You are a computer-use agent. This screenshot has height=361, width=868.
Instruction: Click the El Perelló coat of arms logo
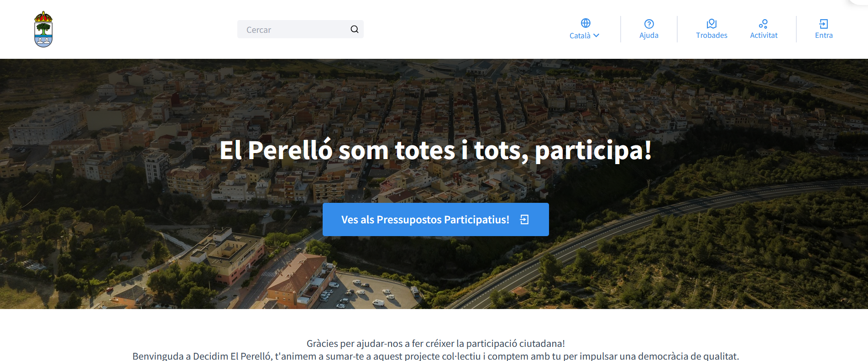(43, 29)
